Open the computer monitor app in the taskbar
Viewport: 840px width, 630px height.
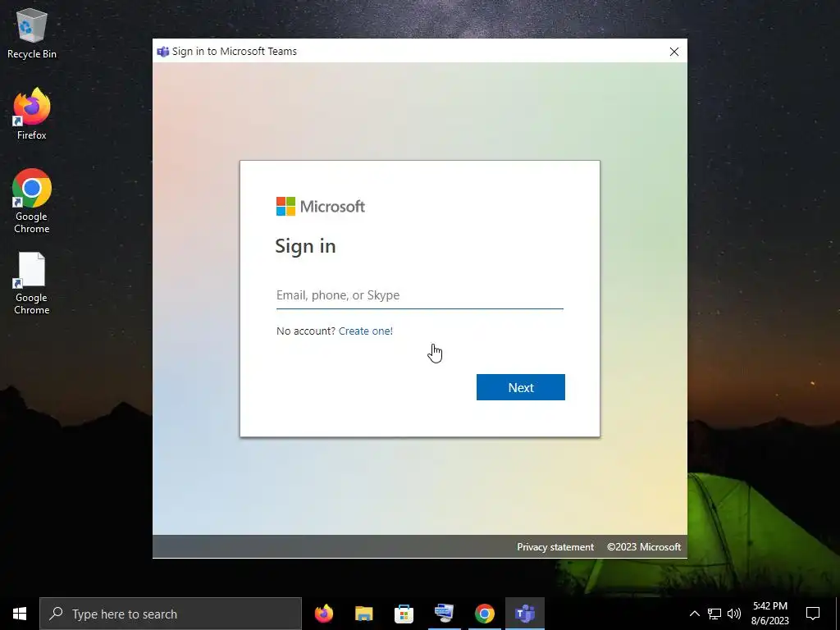(444, 614)
